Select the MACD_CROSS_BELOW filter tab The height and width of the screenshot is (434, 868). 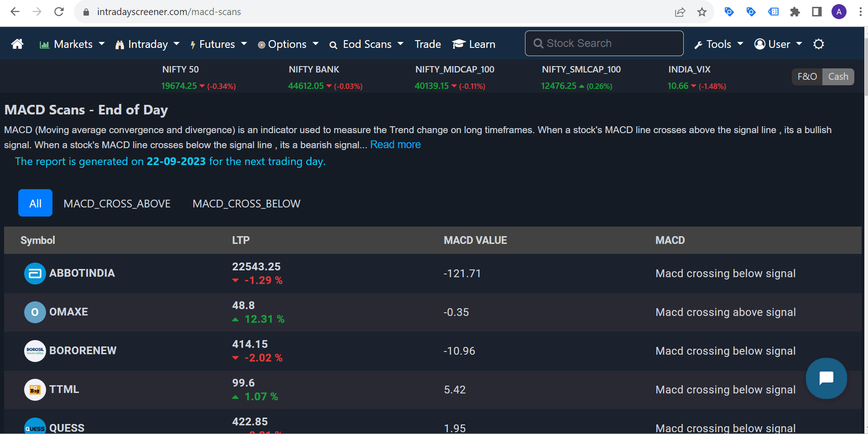(246, 203)
